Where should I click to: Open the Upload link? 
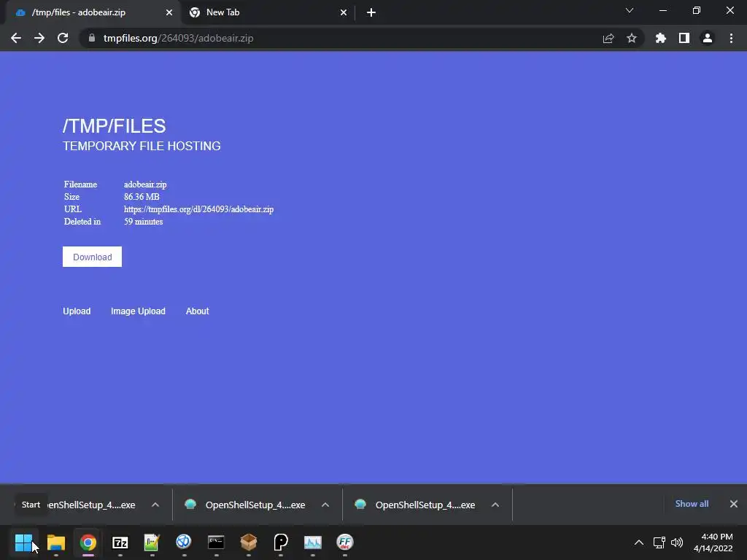(x=77, y=311)
